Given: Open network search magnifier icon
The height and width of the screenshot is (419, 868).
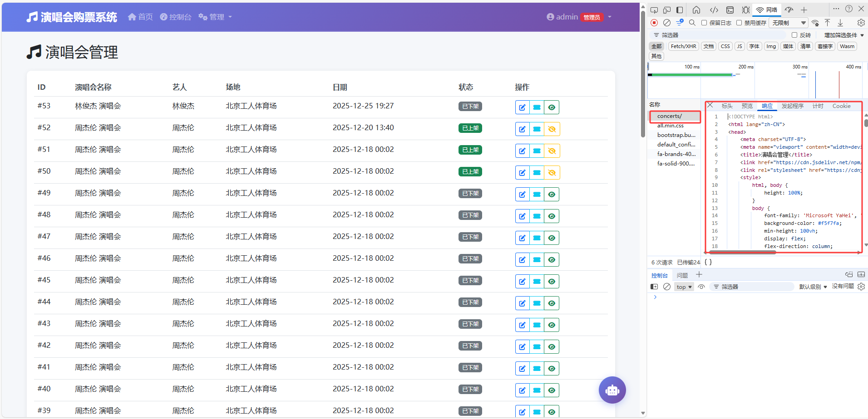Looking at the screenshot, I should click(x=692, y=23).
